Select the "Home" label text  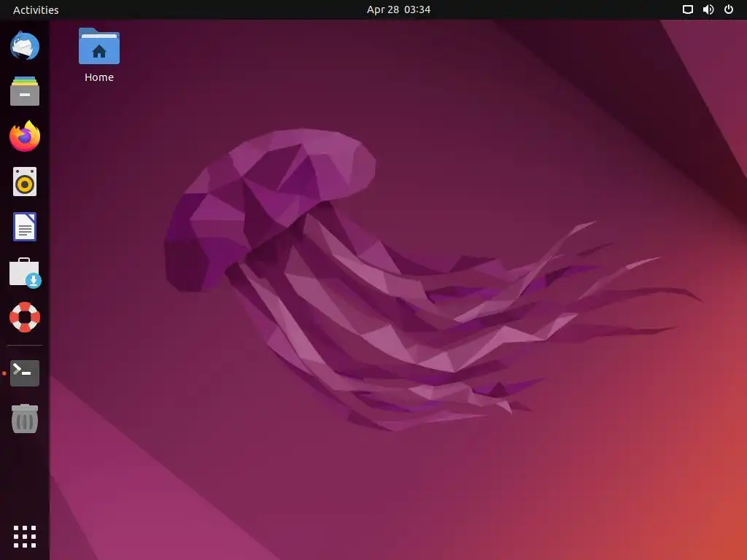(99, 77)
